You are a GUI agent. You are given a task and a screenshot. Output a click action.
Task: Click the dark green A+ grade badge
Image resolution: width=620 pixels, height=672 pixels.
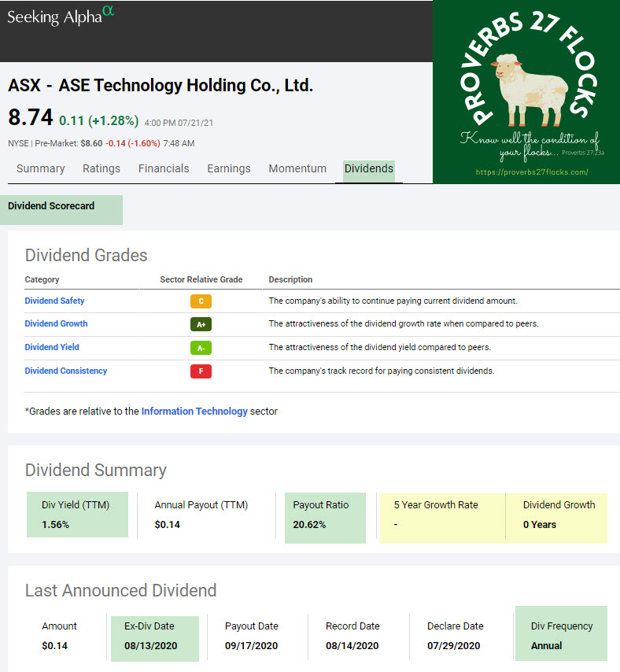point(201,324)
